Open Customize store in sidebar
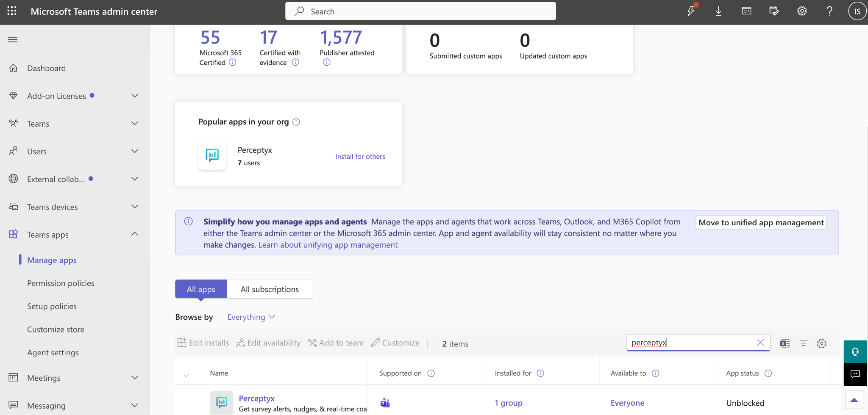The width and height of the screenshot is (868, 415). point(56,329)
